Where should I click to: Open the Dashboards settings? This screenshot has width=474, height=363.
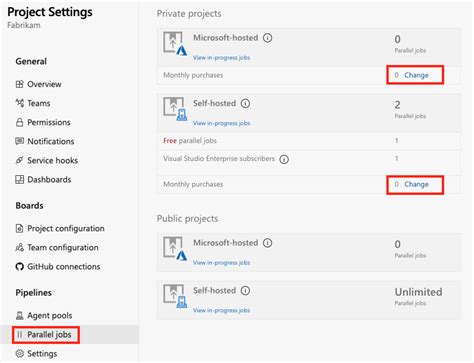pos(49,180)
